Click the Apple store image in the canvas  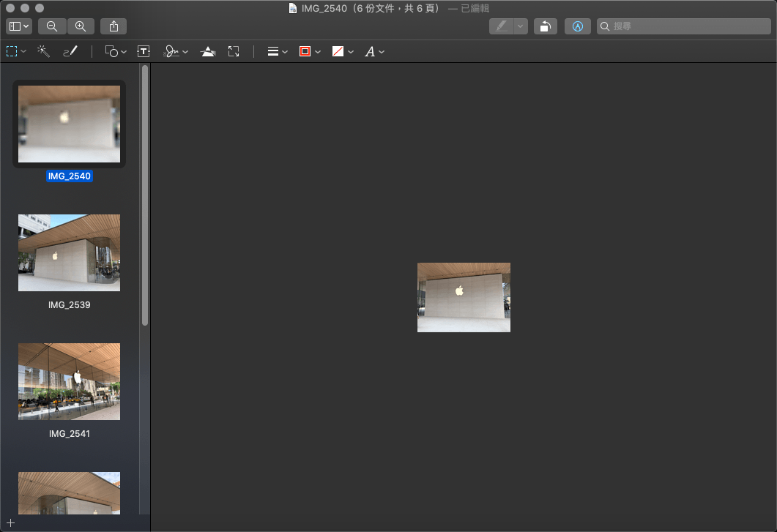(464, 297)
